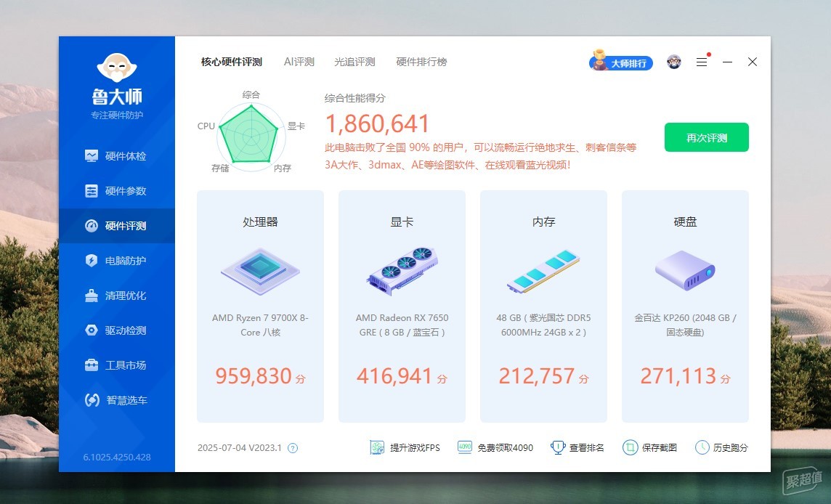831x504 pixels.
Task: Click the processor score 959,830
Action: tap(254, 376)
